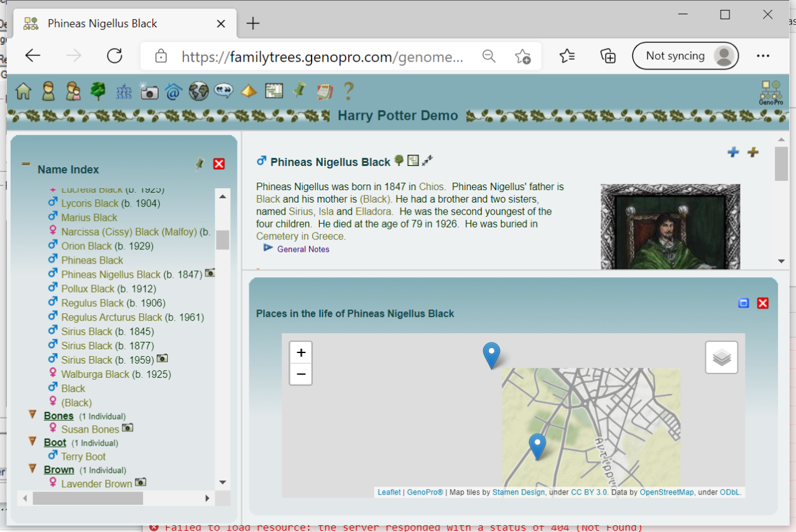Click timeline icon beside Phineas Nigellus Black heading
The width and height of the screenshot is (796, 532).
pyautogui.click(x=413, y=161)
